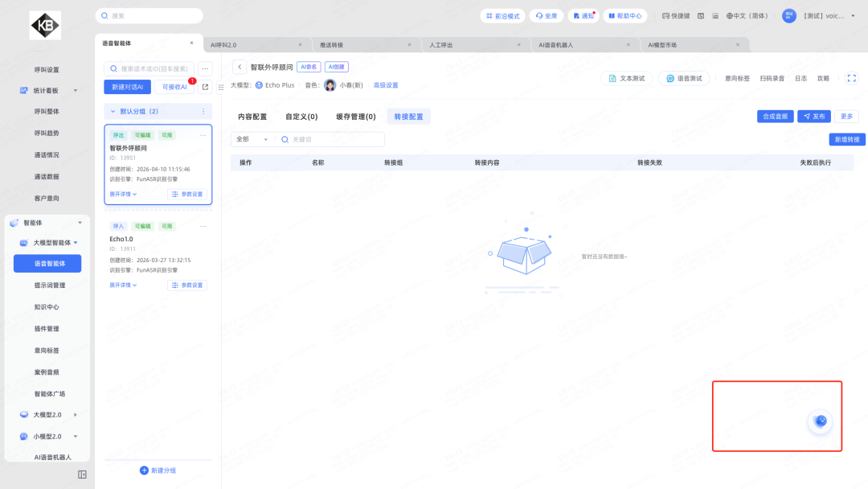
Task: Click the back arrow beside 智联外呼顾问
Action: coord(240,68)
